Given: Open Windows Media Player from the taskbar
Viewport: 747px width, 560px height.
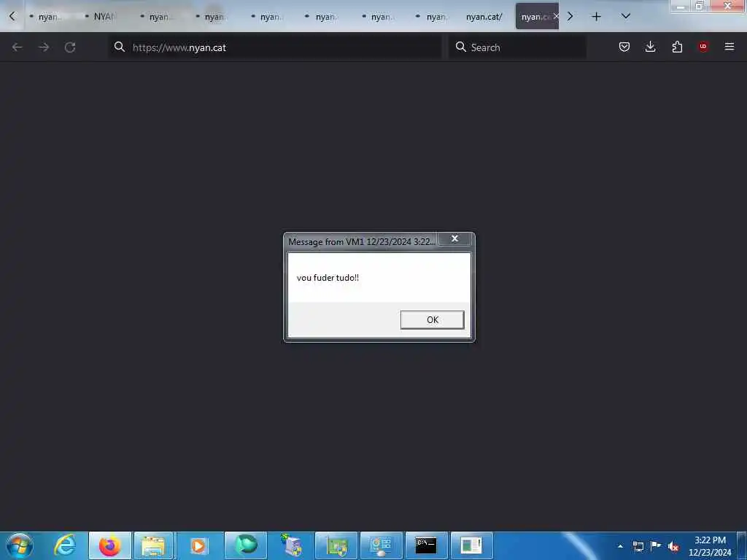Looking at the screenshot, I should (198, 545).
